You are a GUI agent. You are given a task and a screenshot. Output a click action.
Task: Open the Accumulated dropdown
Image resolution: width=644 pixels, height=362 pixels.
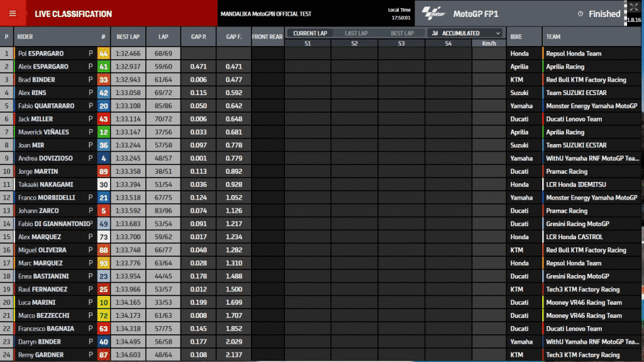tap(466, 33)
